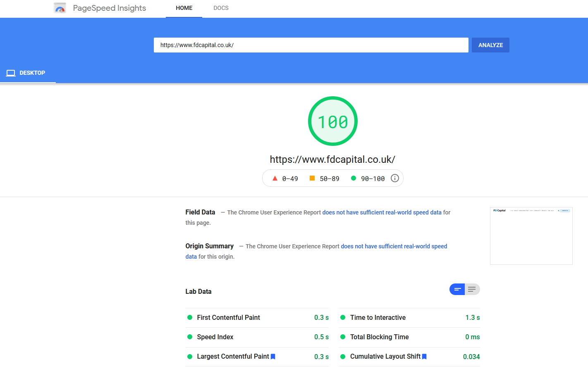This screenshot has width=588, height=369.
Task: Switch Lab Data to expanded description view
Action: pyautogui.click(x=472, y=289)
